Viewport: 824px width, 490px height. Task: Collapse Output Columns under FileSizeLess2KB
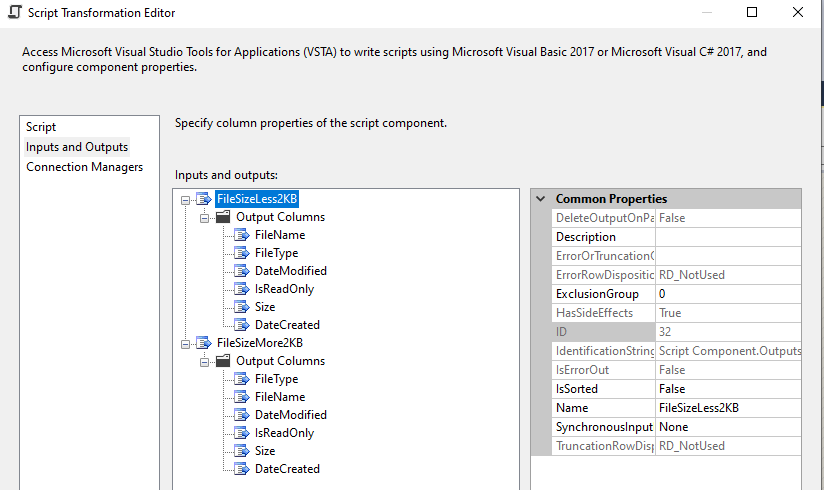point(204,217)
